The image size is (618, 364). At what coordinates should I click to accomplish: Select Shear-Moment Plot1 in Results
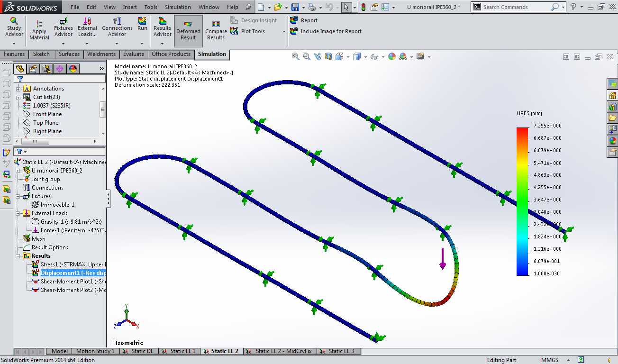tap(69, 282)
